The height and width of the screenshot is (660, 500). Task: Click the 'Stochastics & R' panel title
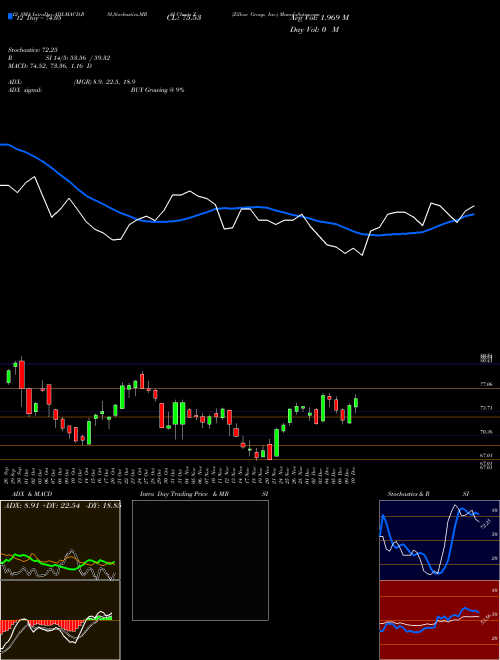coord(408,494)
